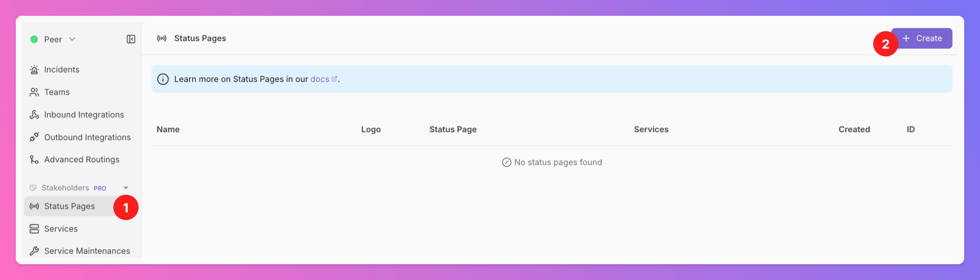Click the Service Maintenances wrench icon
980x280 pixels.
34,251
